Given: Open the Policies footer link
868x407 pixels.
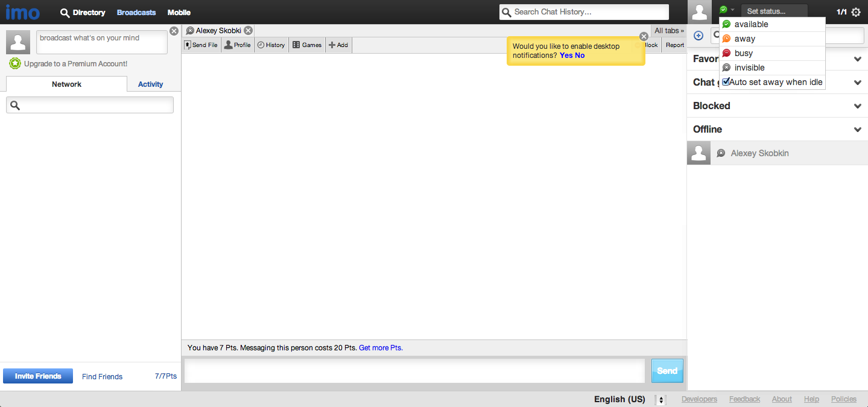Looking at the screenshot, I should tap(843, 399).
